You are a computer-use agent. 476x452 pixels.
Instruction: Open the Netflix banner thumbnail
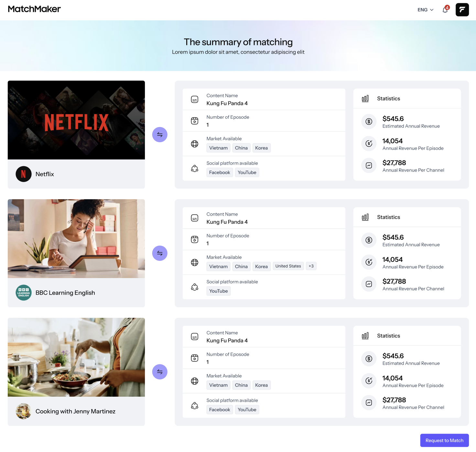[x=76, y=120]
